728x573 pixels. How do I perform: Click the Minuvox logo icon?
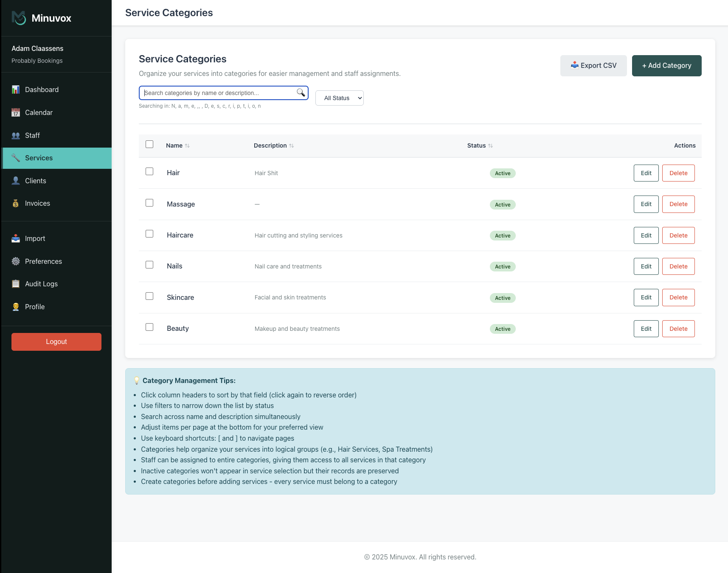19,18
